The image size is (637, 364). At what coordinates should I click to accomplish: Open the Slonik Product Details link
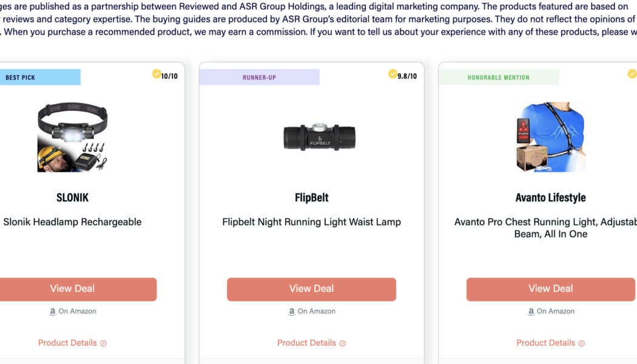(67, 343)
